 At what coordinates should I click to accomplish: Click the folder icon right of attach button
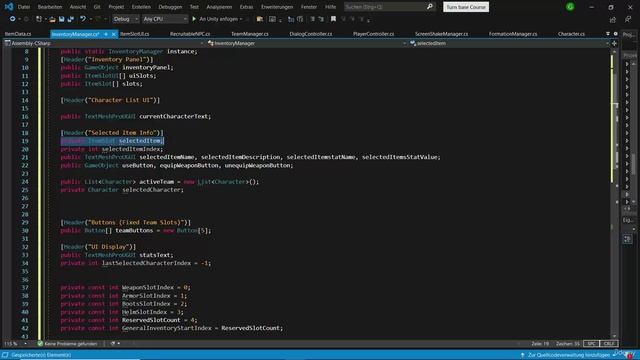point(260,19)
